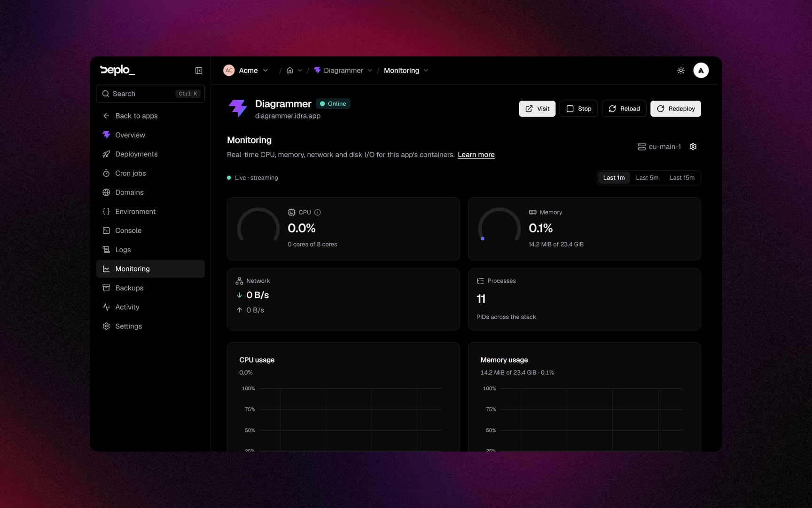Collapse the sidebar panel icon
Viewport: 812px width, 508px height.
coord(199,71)
